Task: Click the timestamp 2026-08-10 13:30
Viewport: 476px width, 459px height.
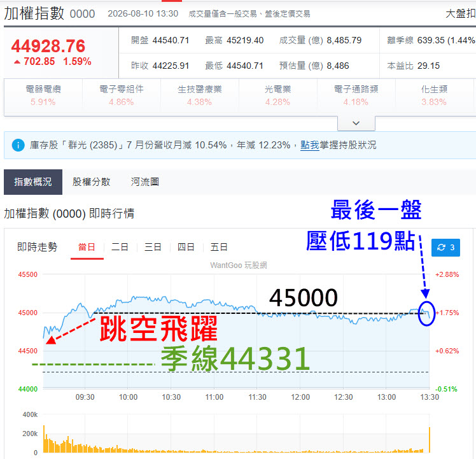Action: 143,13
